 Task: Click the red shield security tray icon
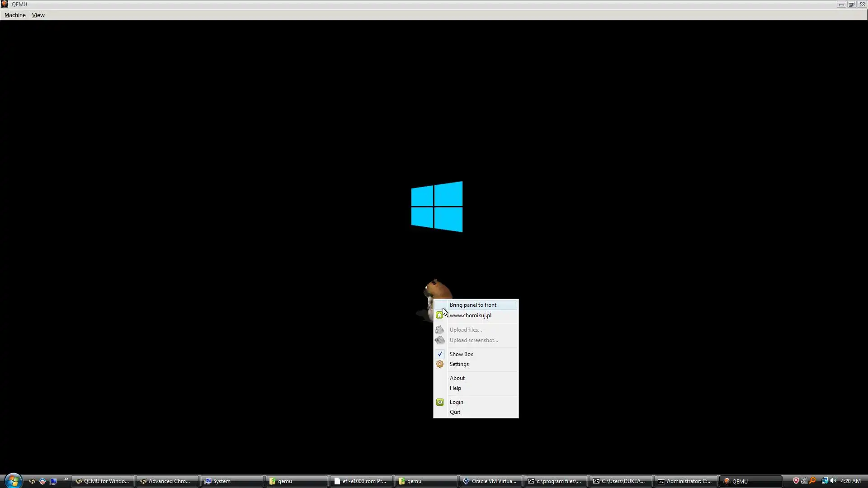click(x=796, y=481)
